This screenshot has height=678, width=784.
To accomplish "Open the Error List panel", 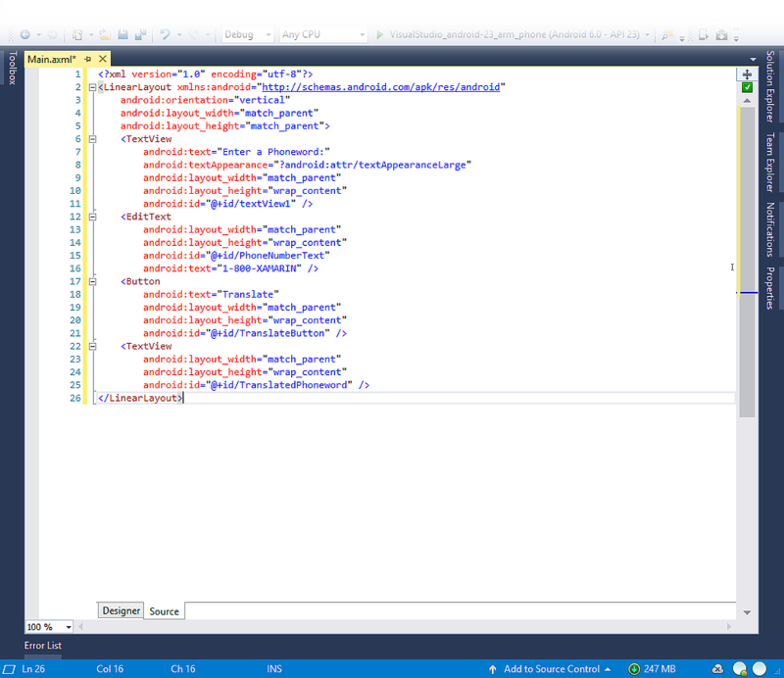I will click(42, 646).
